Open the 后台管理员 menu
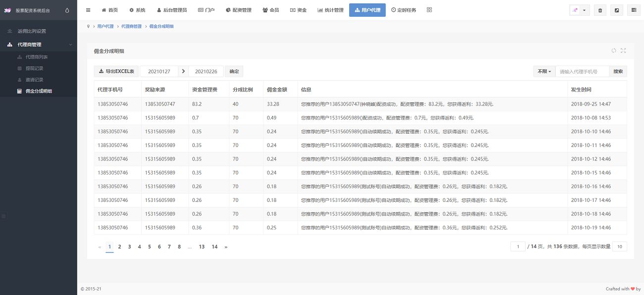 [x=171, y=10]
